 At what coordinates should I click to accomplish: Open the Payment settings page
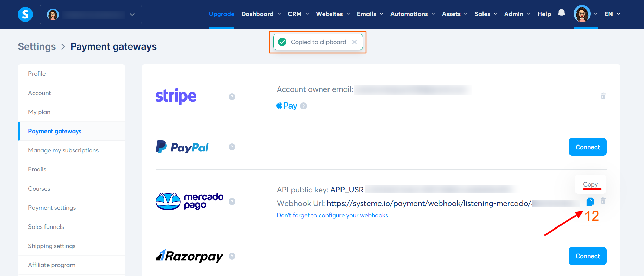pyautogui.click(x=71, y=208)
